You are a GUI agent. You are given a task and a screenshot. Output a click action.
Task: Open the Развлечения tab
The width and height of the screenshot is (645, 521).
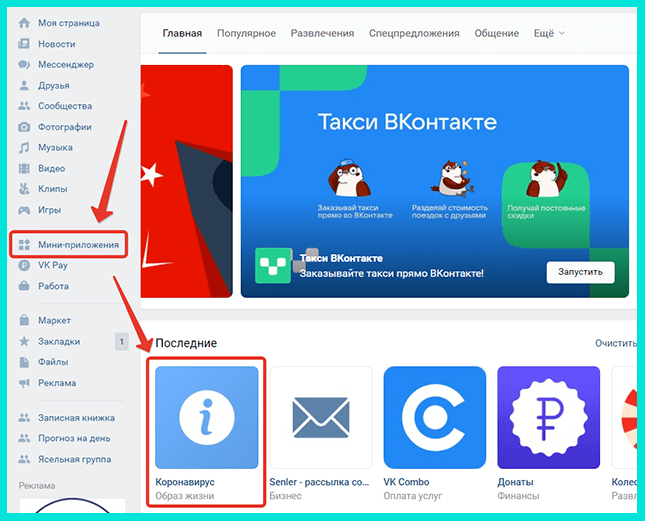coord(322,33)
